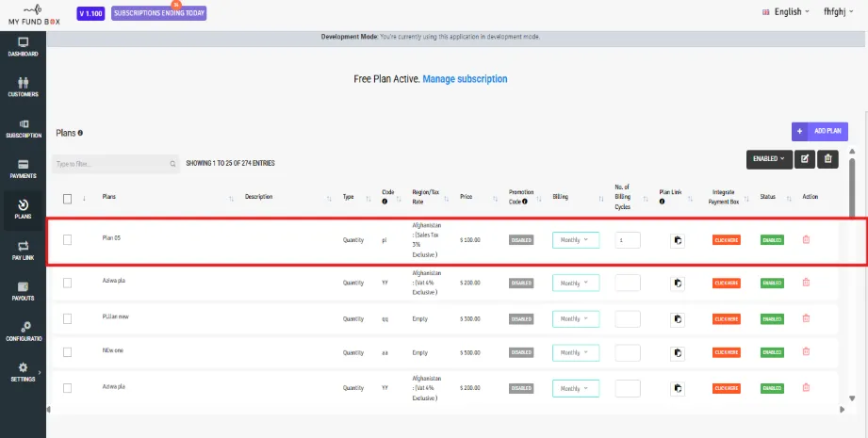Open the Manage subscription link
The image size is (868, 438).
point(465,79)
